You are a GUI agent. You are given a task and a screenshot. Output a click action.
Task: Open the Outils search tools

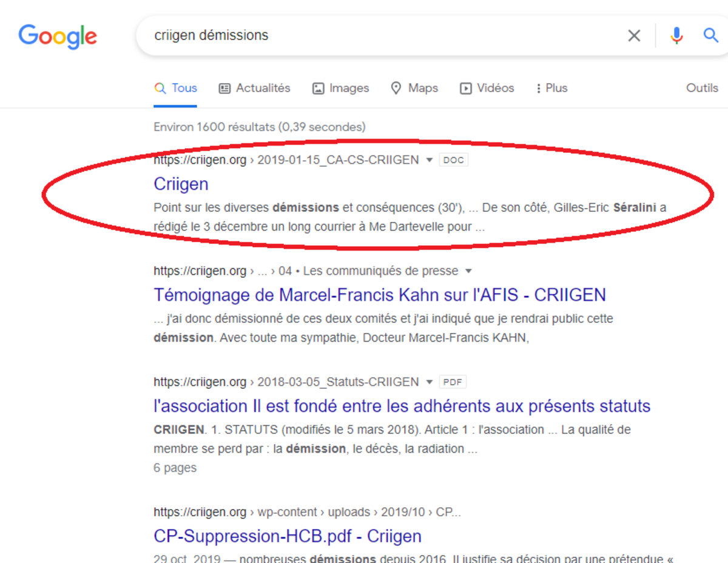click(702, 89)
